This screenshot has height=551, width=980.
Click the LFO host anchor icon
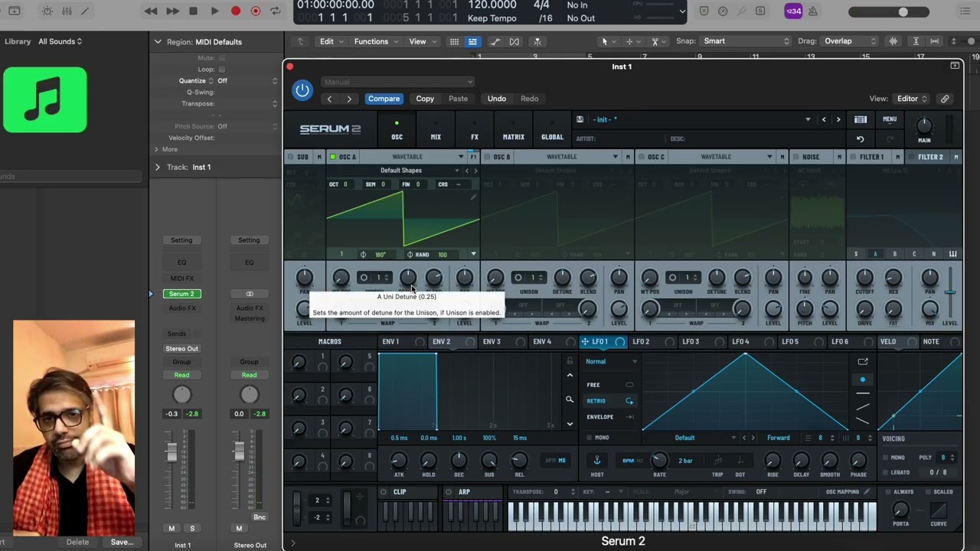tap(596, 461)
